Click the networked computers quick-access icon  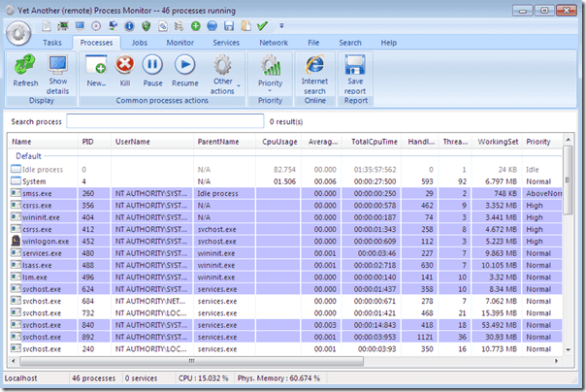[x=113, y=26]
